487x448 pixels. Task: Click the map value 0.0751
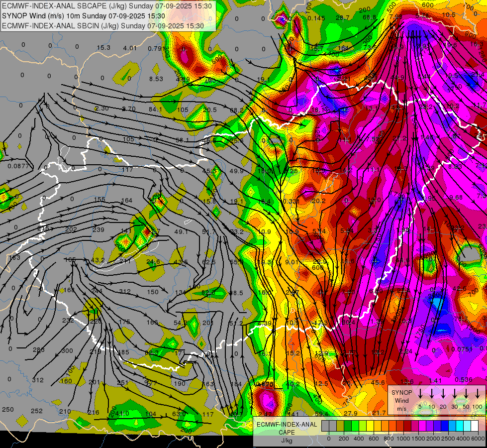462,349
